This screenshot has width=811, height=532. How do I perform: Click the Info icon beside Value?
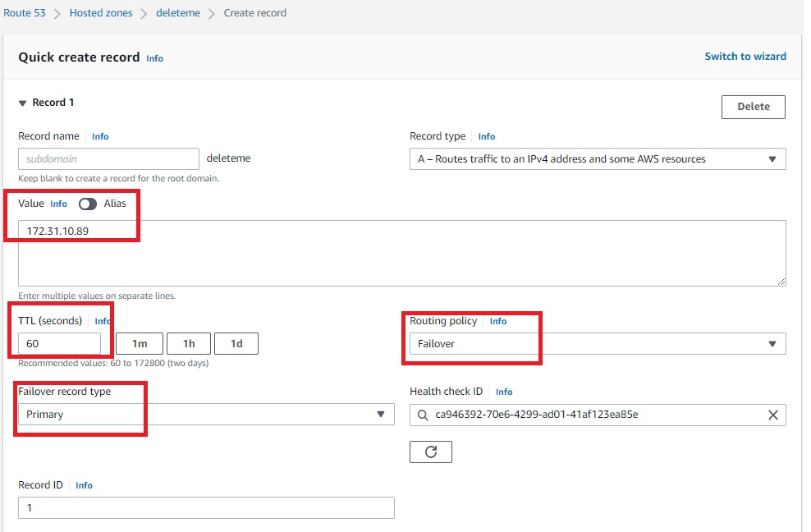(58, 203)
